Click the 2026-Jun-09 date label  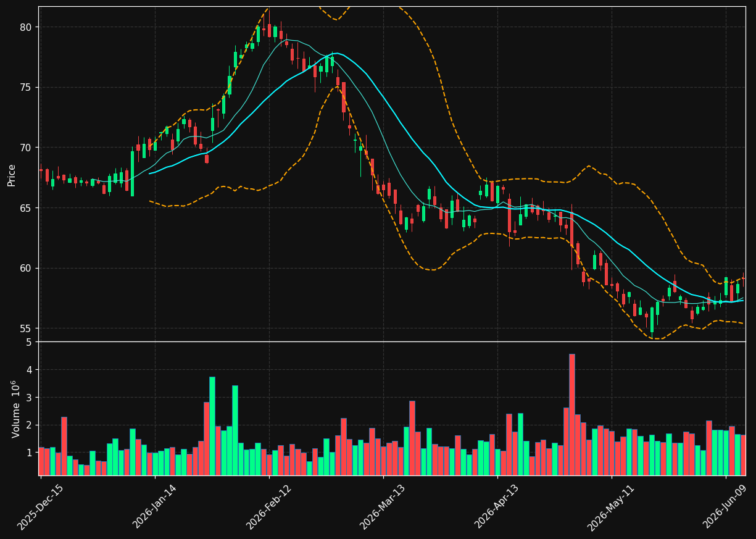[725, 507]
